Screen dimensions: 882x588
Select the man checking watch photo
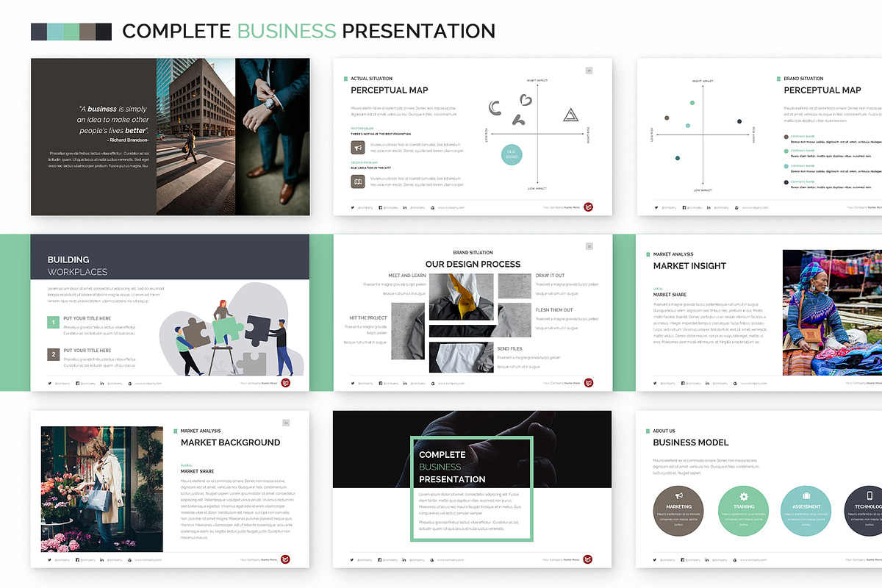(272, 137)
